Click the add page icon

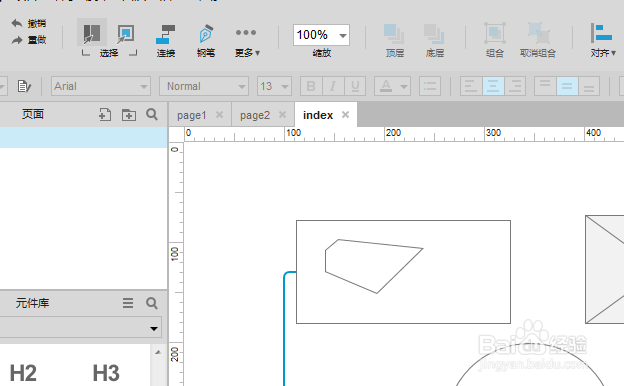click(105, 115)
